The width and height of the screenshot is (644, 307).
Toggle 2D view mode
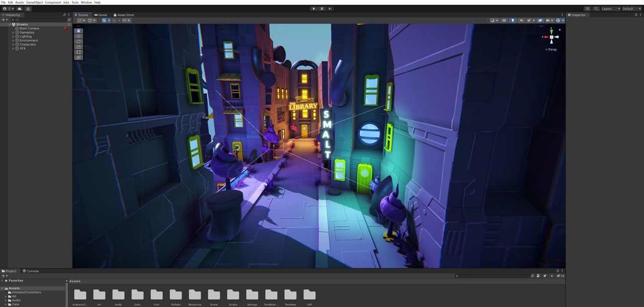pyautogui.click(x=504, y=21)
